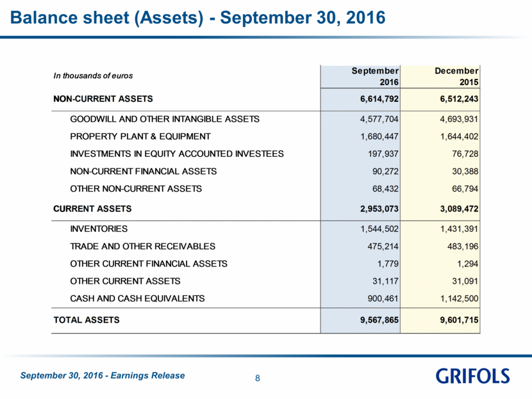Click the value 1,644,402
Screen dimensions: 532x399
pyautogui.click(x=459, y=136)
